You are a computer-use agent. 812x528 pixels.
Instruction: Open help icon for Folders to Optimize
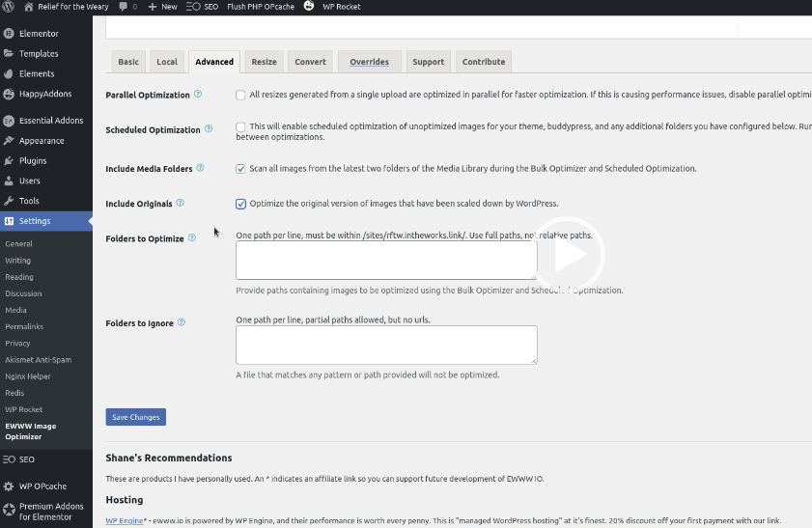pos(192,238)
